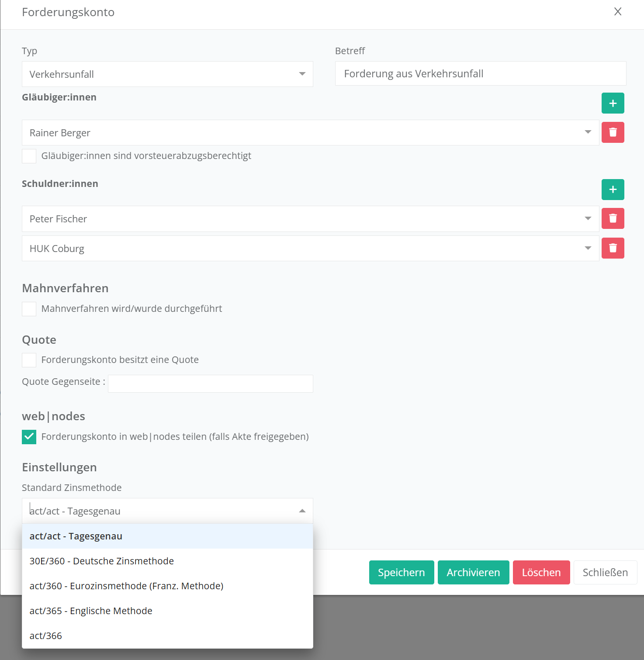
Task: Click into the Quote Gegenseite field
Action: tap(210, 384)
